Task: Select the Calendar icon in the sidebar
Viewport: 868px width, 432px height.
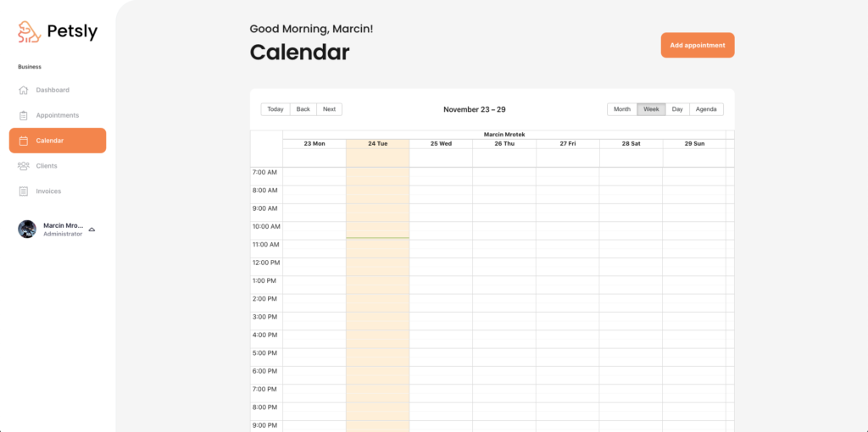Action: 23,141
